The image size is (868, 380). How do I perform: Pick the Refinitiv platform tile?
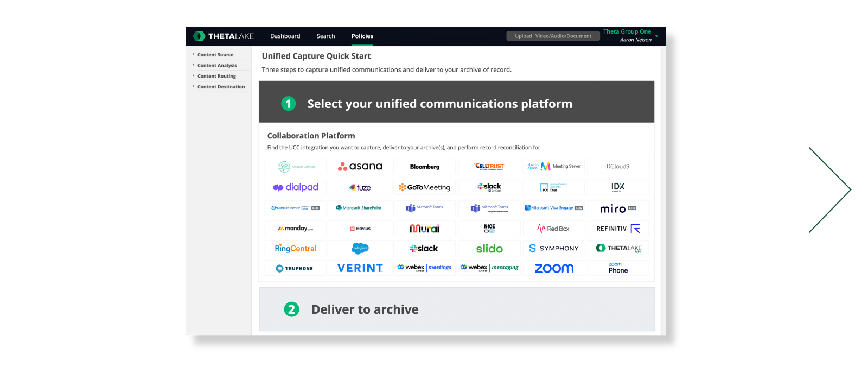[618, 229]
